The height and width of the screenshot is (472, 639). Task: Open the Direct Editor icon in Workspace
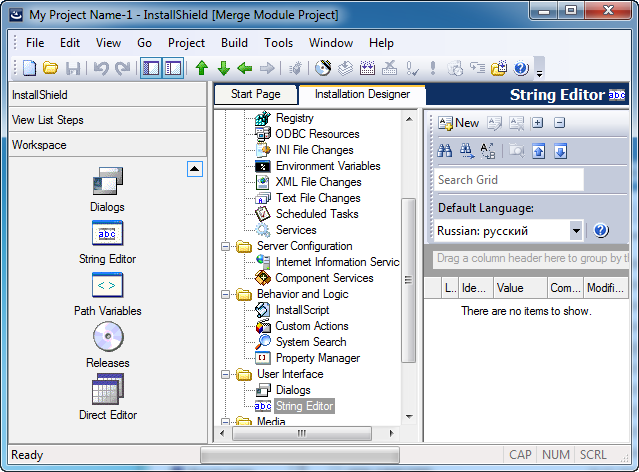tap(108, 390)
